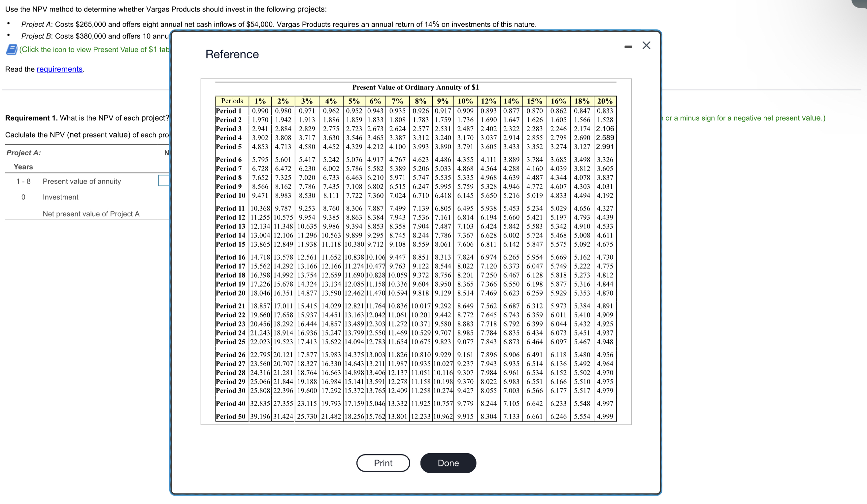Screen dimensions: 867x504
Task: Click the Print button
Action: 383,463
